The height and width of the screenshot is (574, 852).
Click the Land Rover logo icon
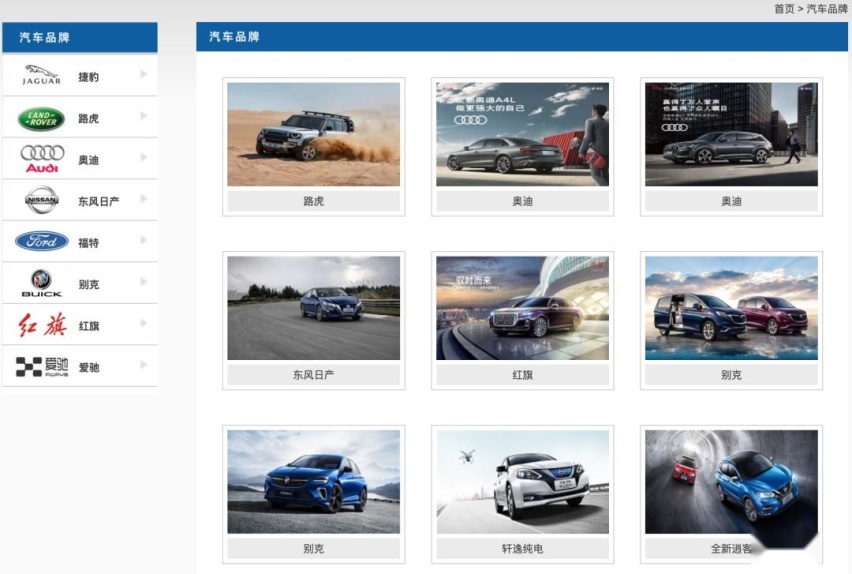coord(41,119)
